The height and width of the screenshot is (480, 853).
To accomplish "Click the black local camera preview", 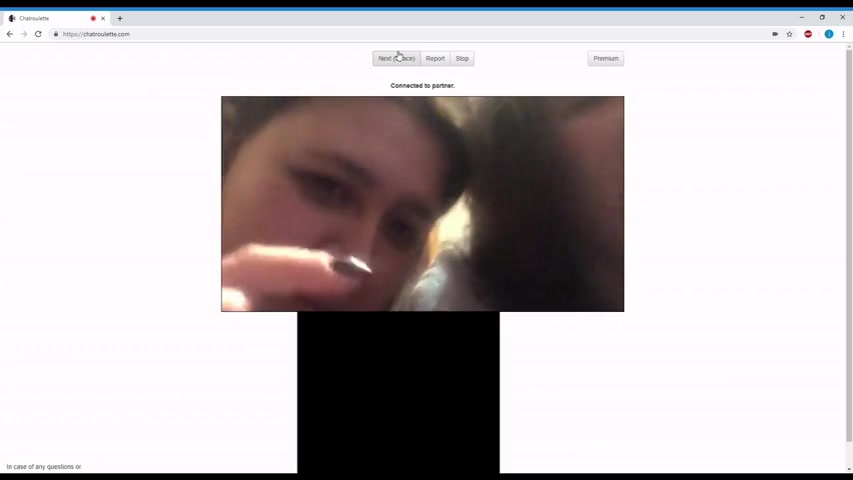I will (x=398, y=392).
